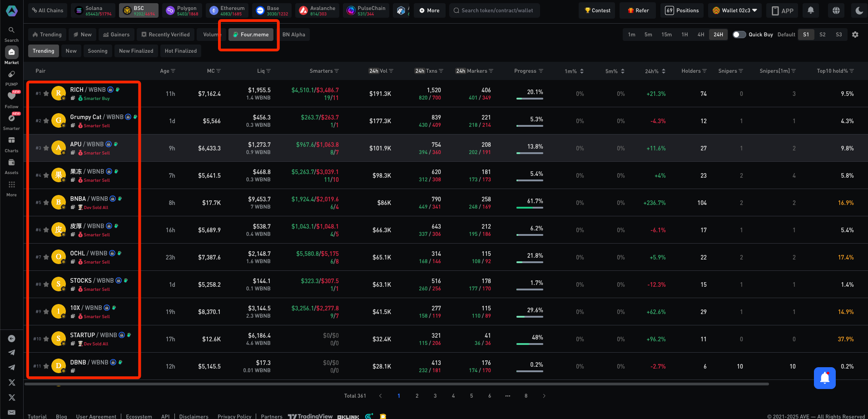Click the 10X progress bar at 29.6%
The image size is (868, 419).
pos(530,317)
